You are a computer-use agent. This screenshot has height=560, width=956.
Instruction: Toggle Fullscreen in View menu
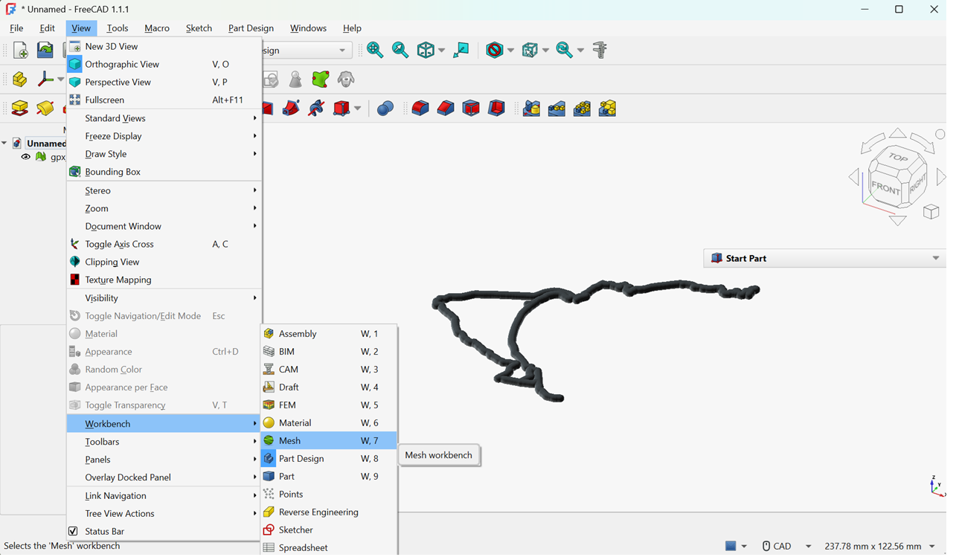tap(164, 100)
